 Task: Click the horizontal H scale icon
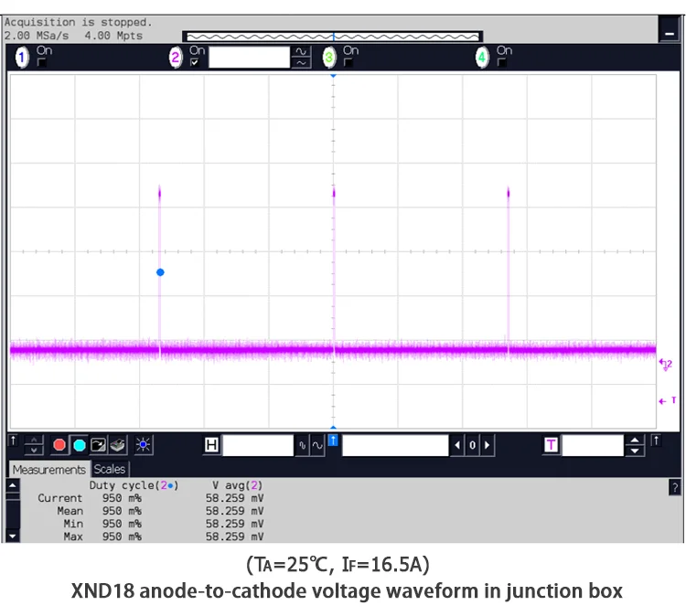(x=212, y=445)
